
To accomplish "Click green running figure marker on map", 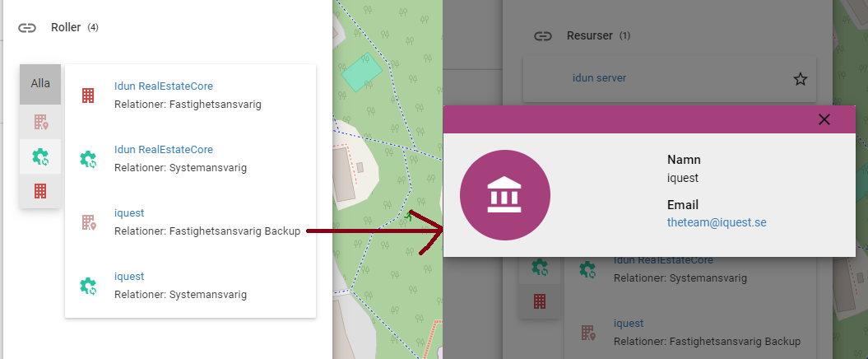I will (409, 216).
